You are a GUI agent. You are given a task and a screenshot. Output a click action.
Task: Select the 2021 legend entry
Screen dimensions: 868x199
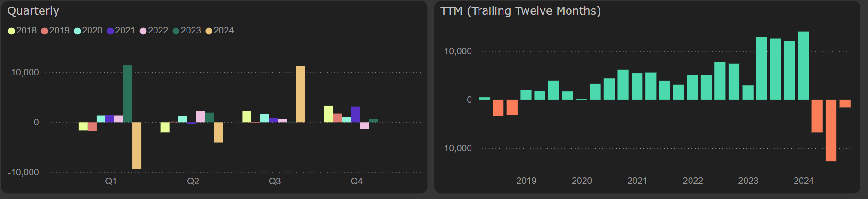(x=121, y=31)
